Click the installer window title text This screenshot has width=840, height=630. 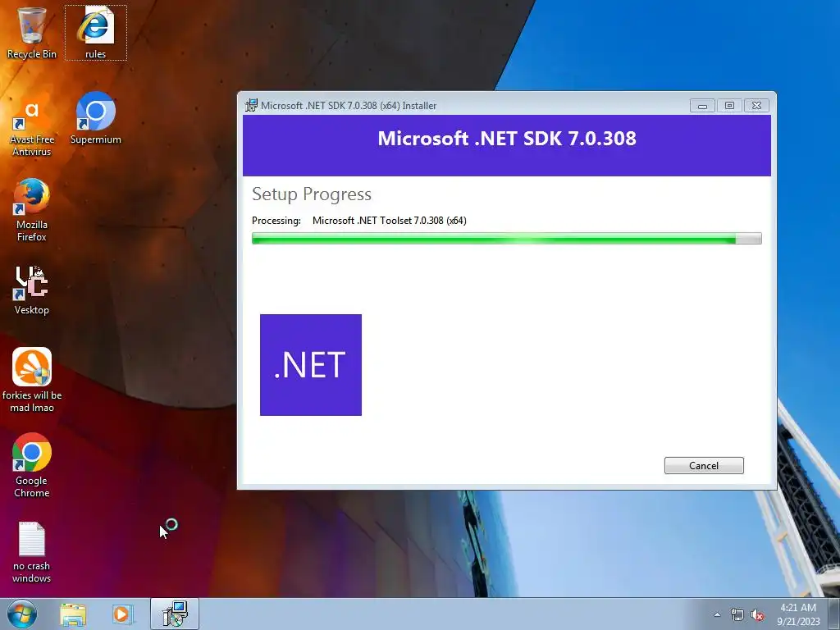(x=349, y=106)
